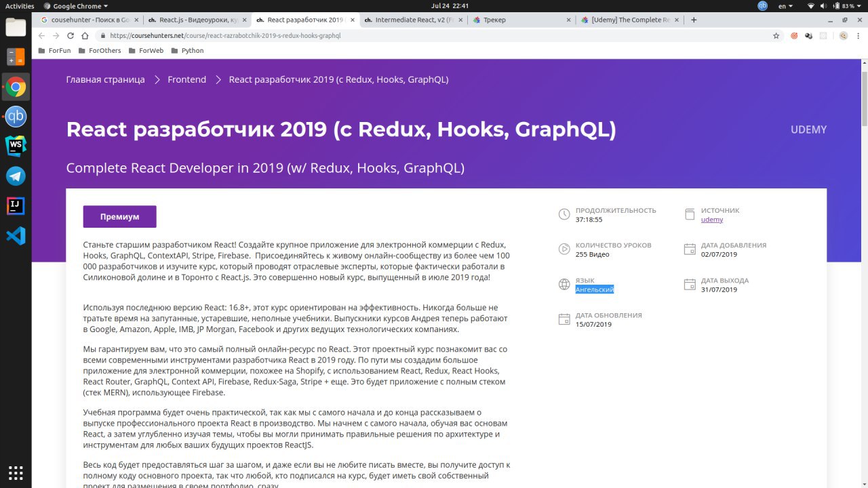Switch to the 'React.js - Видеоуроки' tab
Screen dimensions: 868x488
click(x=197, y=20)
